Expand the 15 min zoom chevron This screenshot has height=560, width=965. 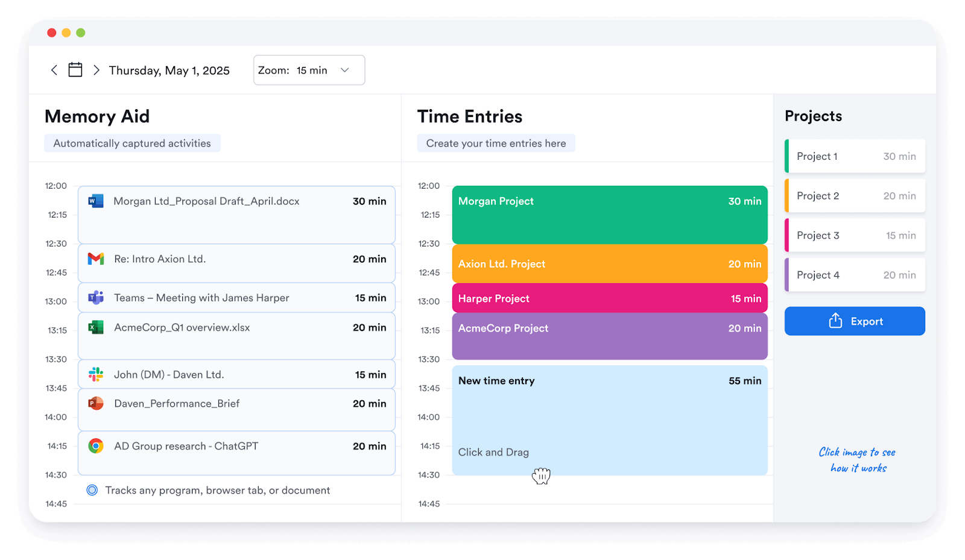coord(344,70)
